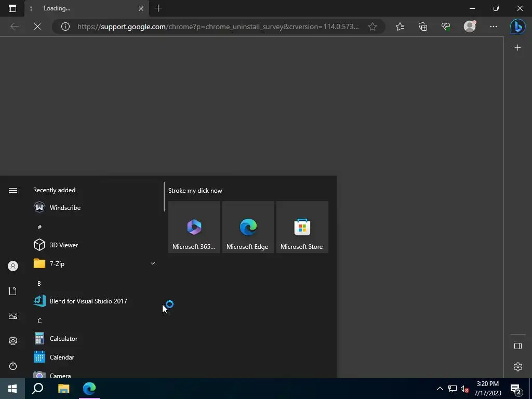Open Browser essentials heart icon

tap(446, 26)
